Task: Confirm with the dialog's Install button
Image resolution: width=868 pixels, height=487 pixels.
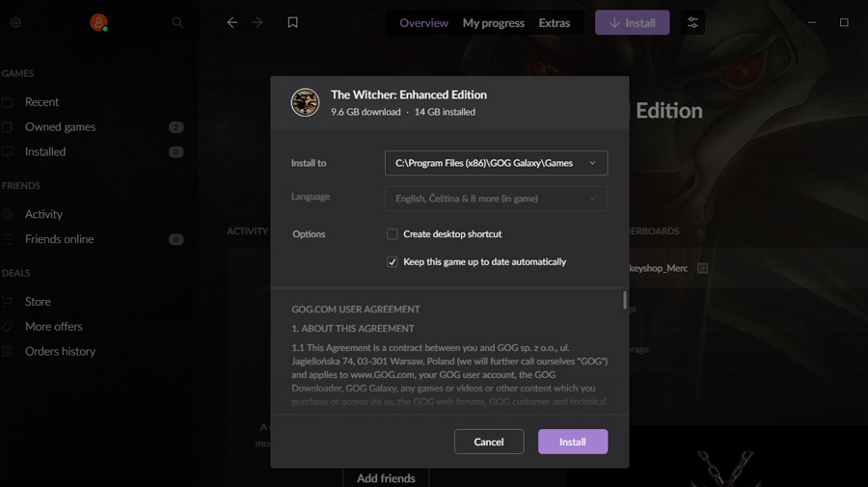Action: [x=573, y=442]
